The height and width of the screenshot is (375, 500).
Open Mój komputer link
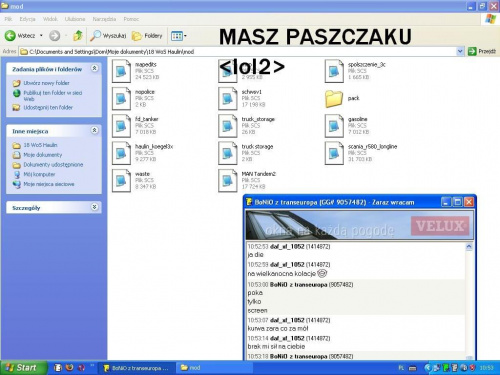click(x=39, y=174)
